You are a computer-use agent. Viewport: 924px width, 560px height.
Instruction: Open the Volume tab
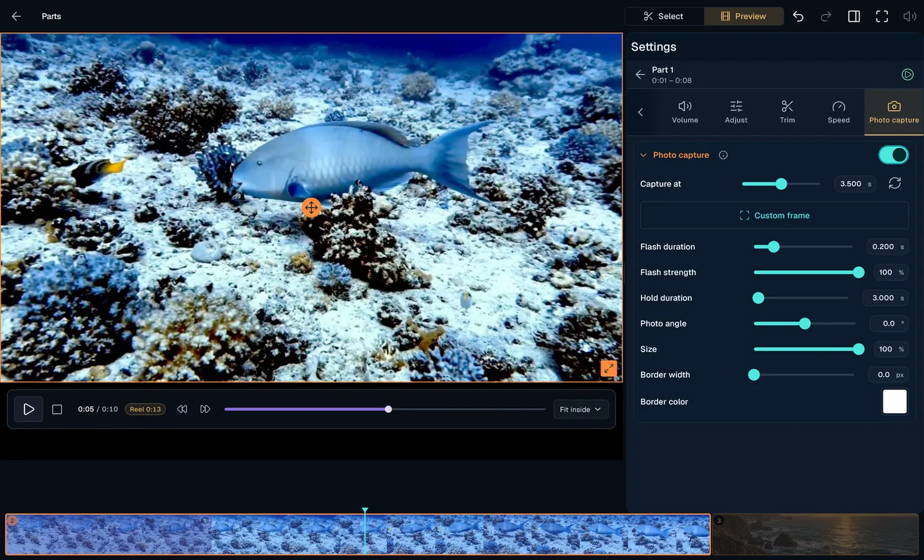(685, 112)
